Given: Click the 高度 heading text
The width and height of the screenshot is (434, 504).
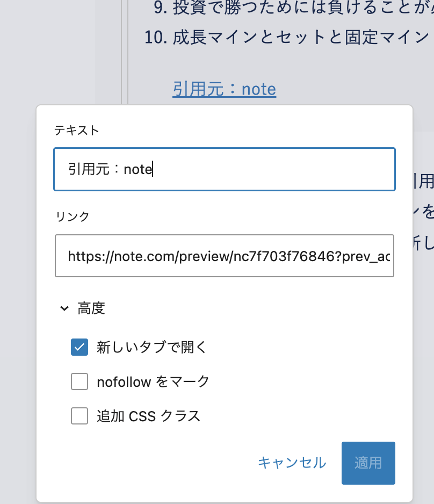Looking at the screenshot, I should click(x=91, y=308).
